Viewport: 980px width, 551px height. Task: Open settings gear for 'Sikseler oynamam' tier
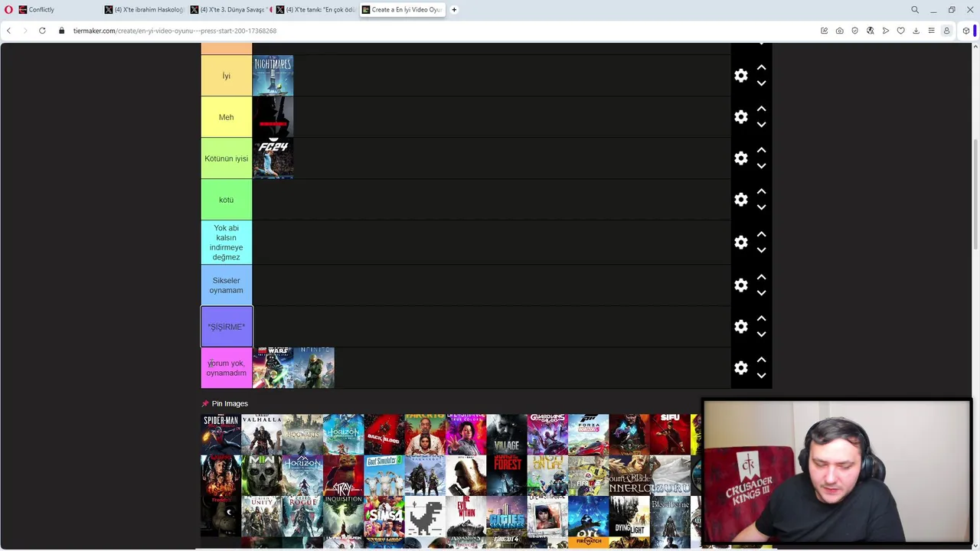740,285
